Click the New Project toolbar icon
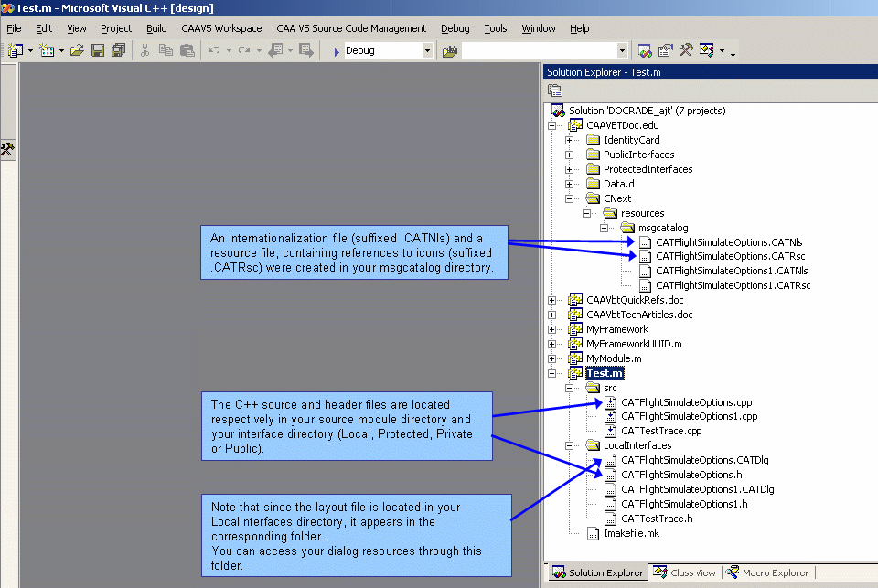 [16, 50]
